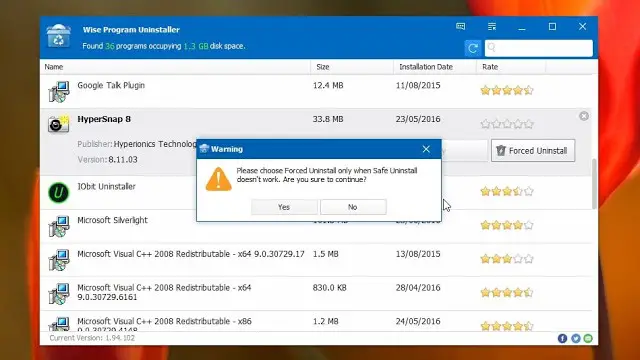Rate HyperSnap 8 using empty stars
640x360 pixels.
[507, 124]
